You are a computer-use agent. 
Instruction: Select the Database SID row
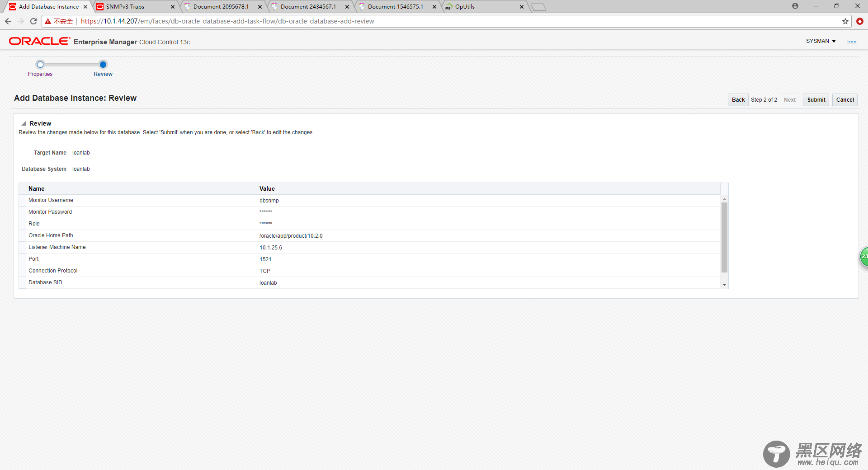(370, 283)
